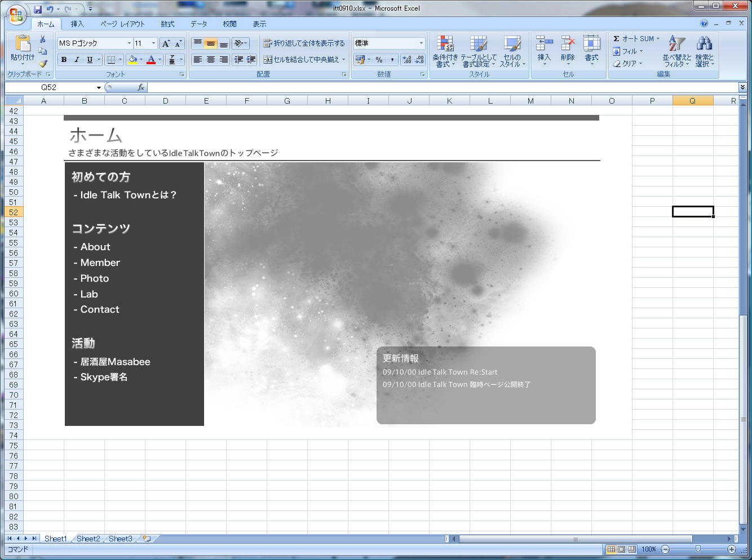Zoom in with the plus button
This screenshot has width=752, height=560.
732,549
